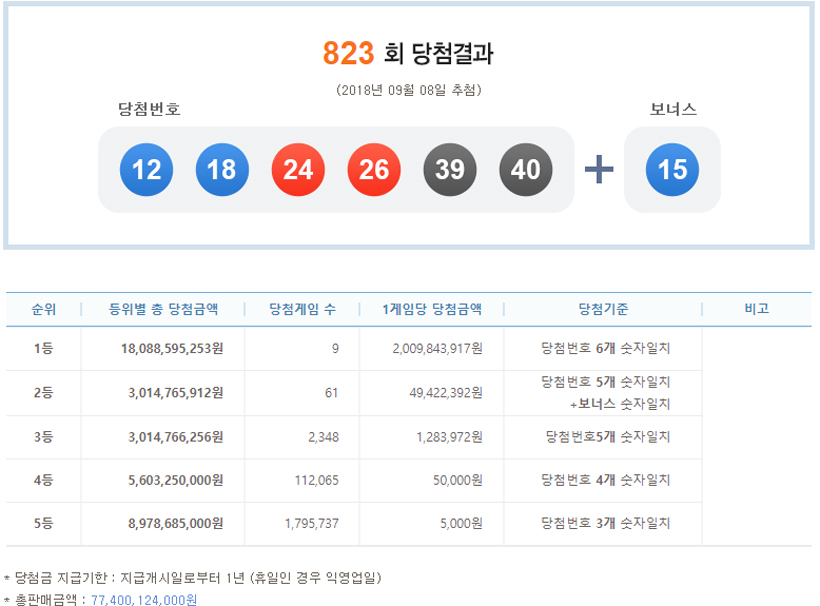Click the 당첨게임 수 column header
820x606 pixels.
coord(303,309)
